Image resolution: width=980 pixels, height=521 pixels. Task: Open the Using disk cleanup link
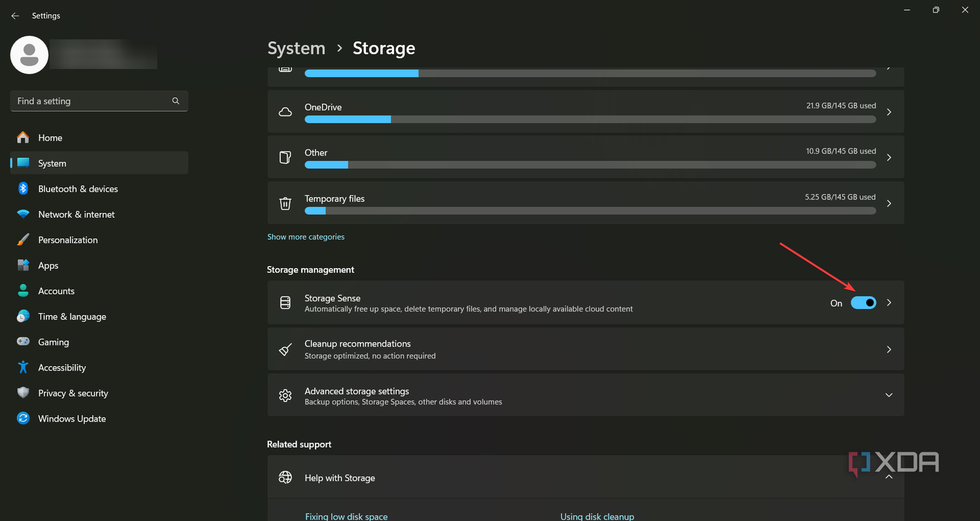597,516
